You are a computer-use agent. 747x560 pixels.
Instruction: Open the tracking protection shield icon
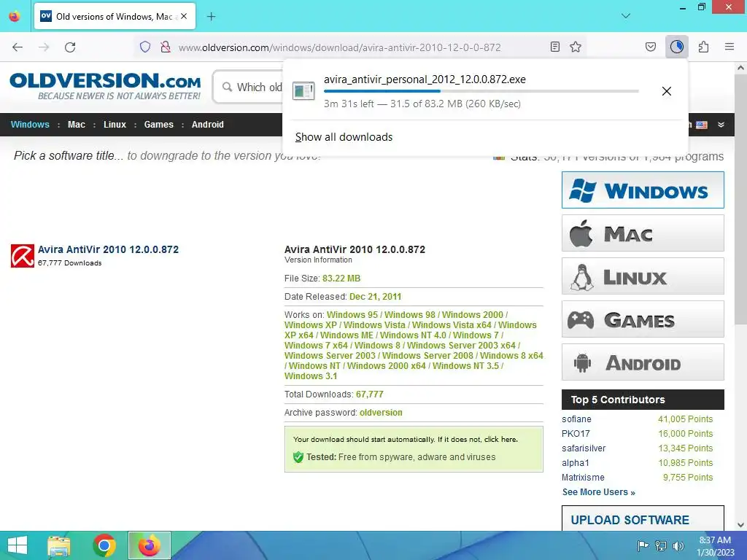(145, 47)
